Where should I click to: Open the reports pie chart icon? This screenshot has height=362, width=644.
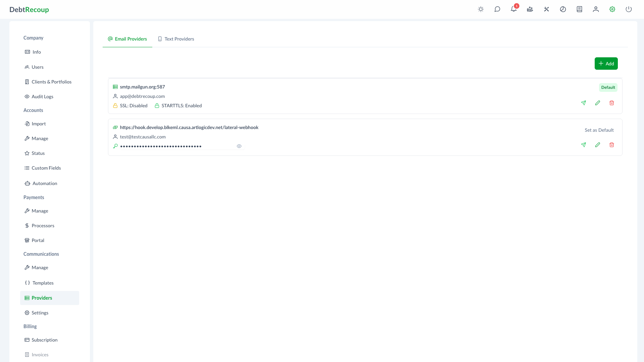563,9
